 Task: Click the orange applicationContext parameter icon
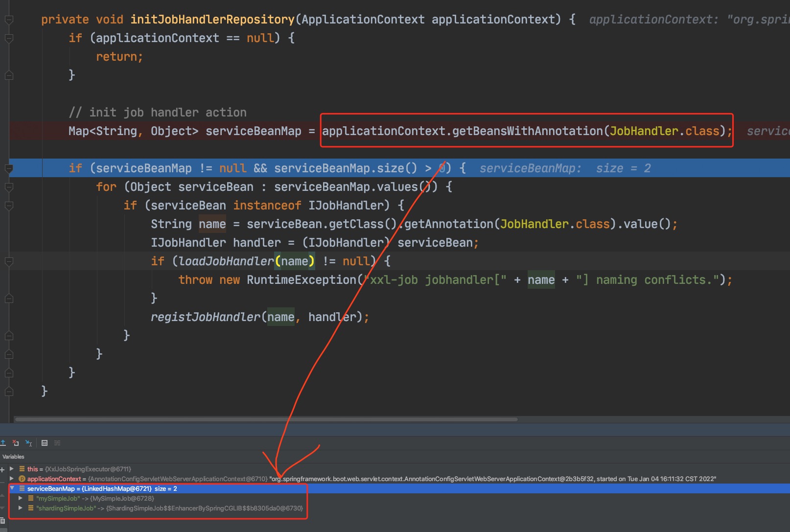(22, 479)
